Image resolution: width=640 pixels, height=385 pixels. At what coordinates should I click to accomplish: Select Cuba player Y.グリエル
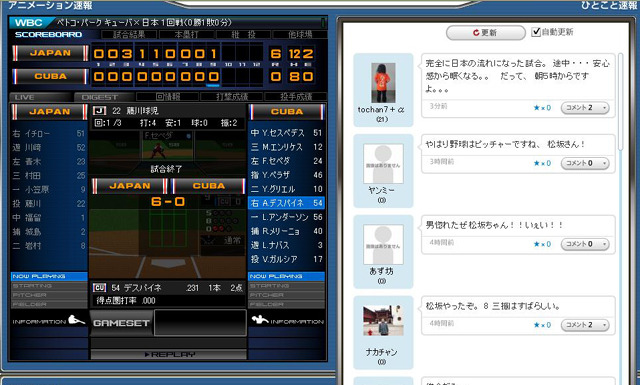(287, 189)
